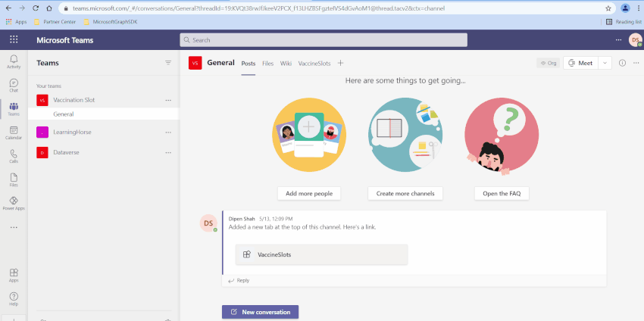Image resolution: width=644 pixels, height=321 pixels.
Task: Open the Calendar from the sidebar
Action: [14, 132]
